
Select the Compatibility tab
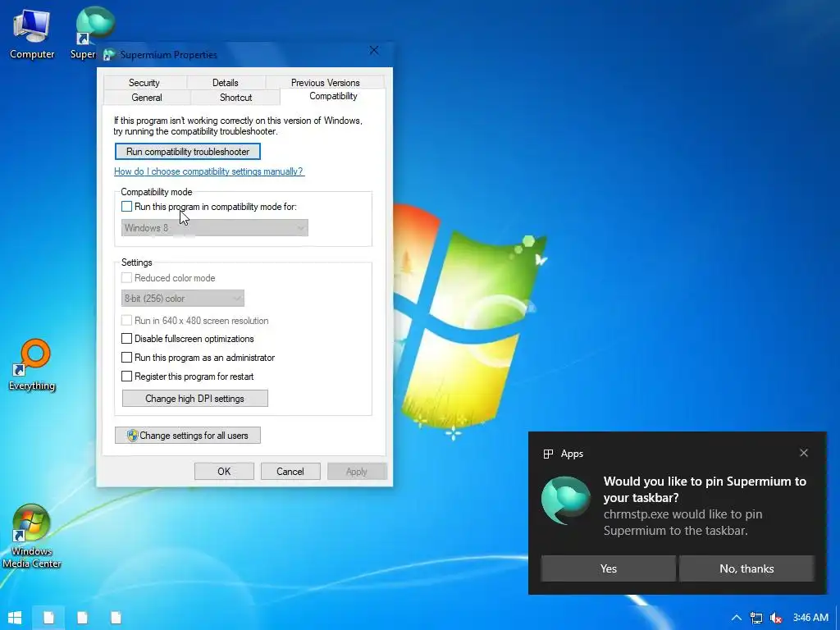tap(333, 97)
